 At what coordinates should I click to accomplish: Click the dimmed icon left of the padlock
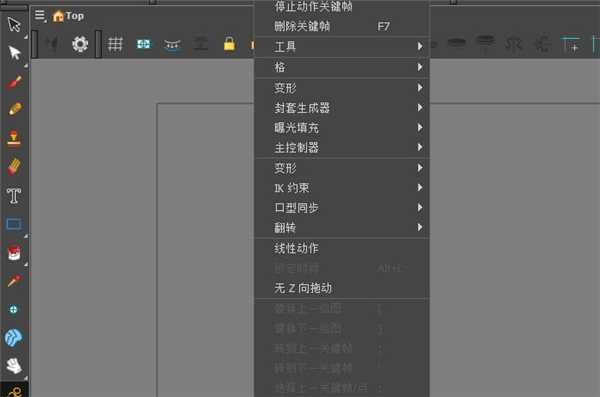click(201, 44)
